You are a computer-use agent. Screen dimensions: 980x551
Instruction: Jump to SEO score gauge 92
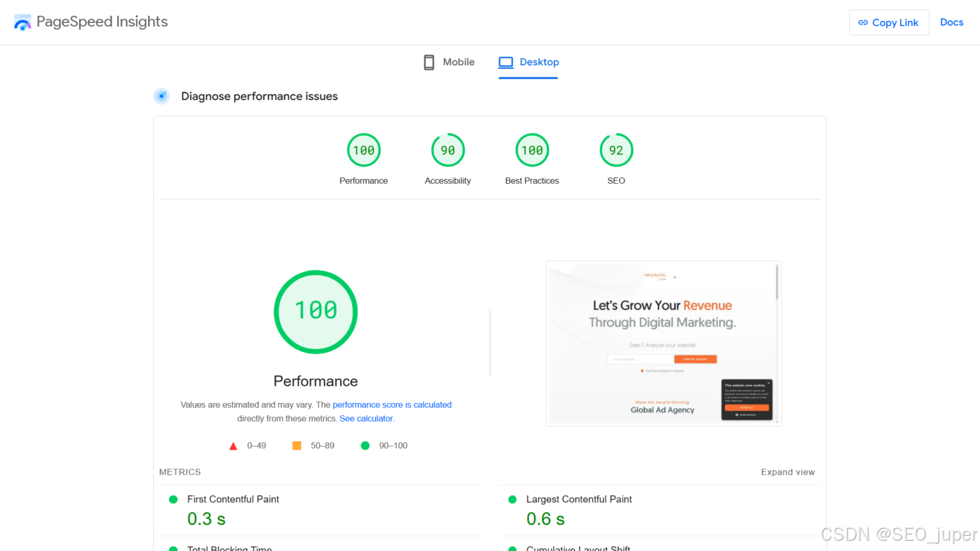point(616,150)
